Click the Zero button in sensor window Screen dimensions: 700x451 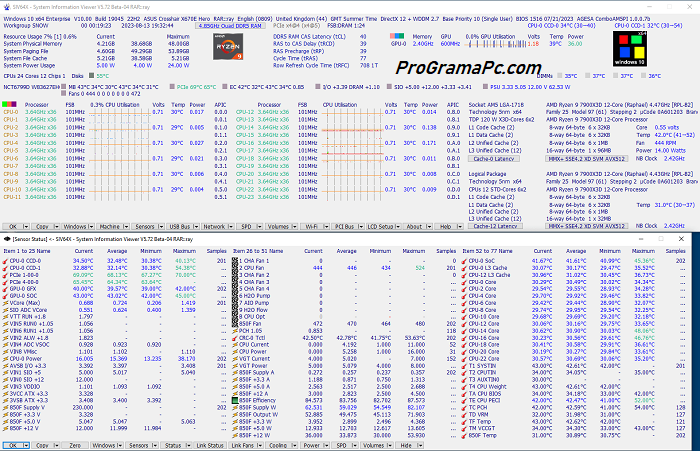coord(73,444)
